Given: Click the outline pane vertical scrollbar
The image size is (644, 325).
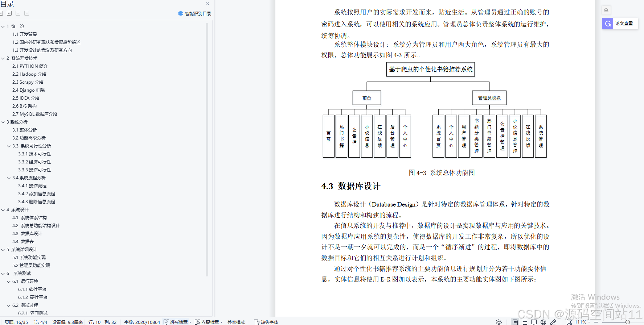Looking at the screenshot, I should click(x=207, y=149).
